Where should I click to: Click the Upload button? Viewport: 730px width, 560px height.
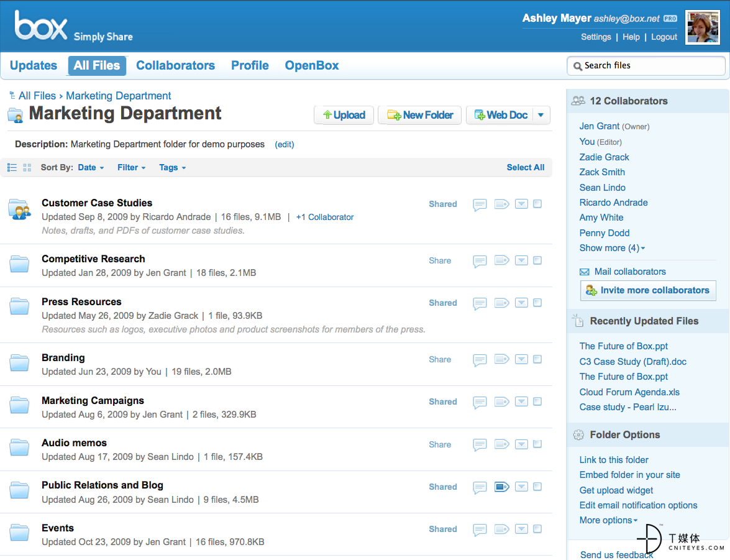(344, 115)
